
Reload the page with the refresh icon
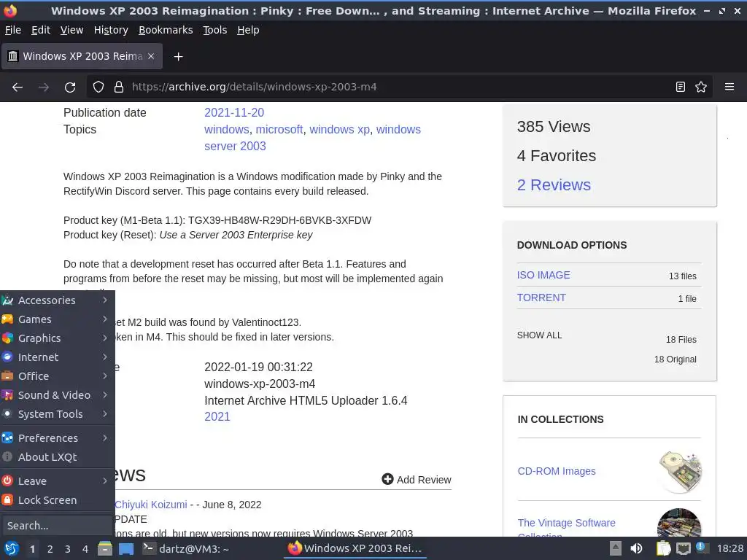click(x=70, y=87)
